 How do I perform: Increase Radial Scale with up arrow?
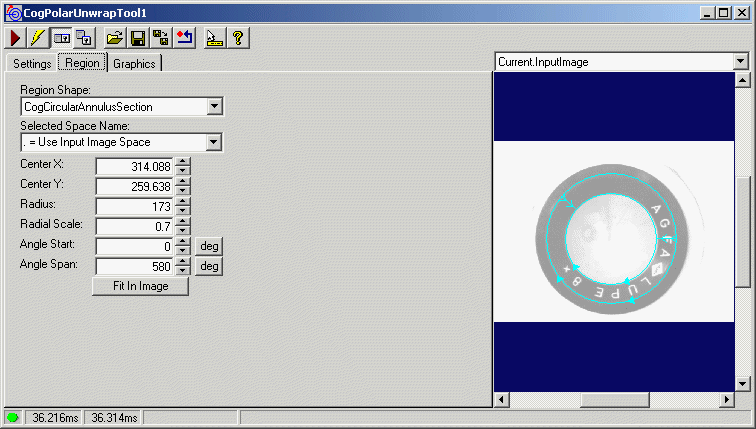183,222
